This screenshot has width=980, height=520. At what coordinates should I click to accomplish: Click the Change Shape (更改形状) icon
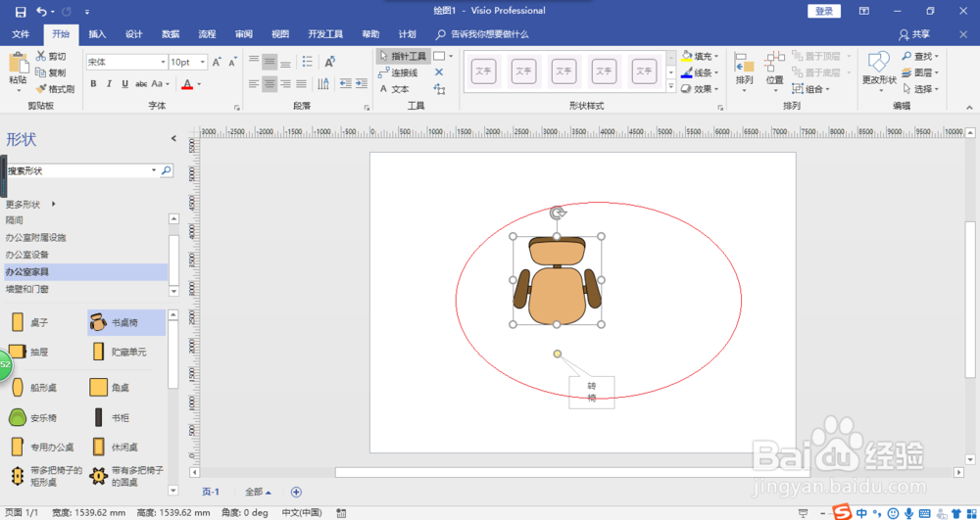pos(879,63)
